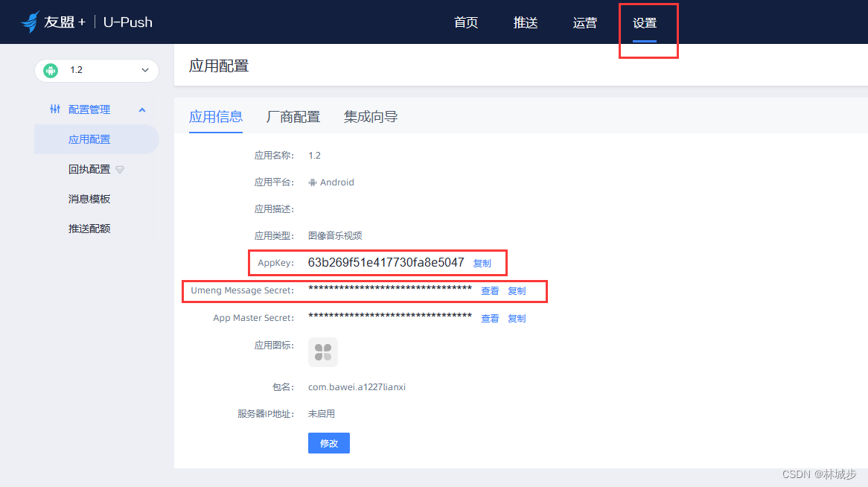The width and height of the screenshot is (868, 487).
Task: Click the package name com.bawei.a1227lianxi
Action: 357,386
